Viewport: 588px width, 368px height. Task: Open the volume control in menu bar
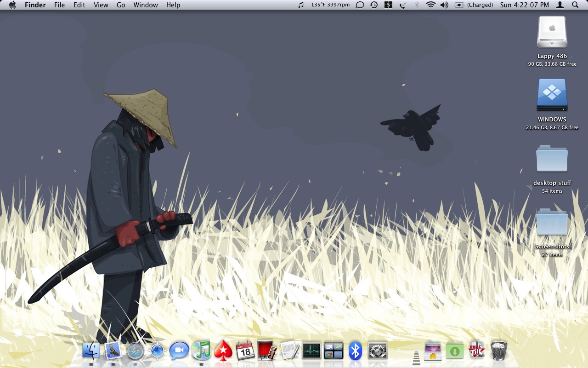[444, 5]
